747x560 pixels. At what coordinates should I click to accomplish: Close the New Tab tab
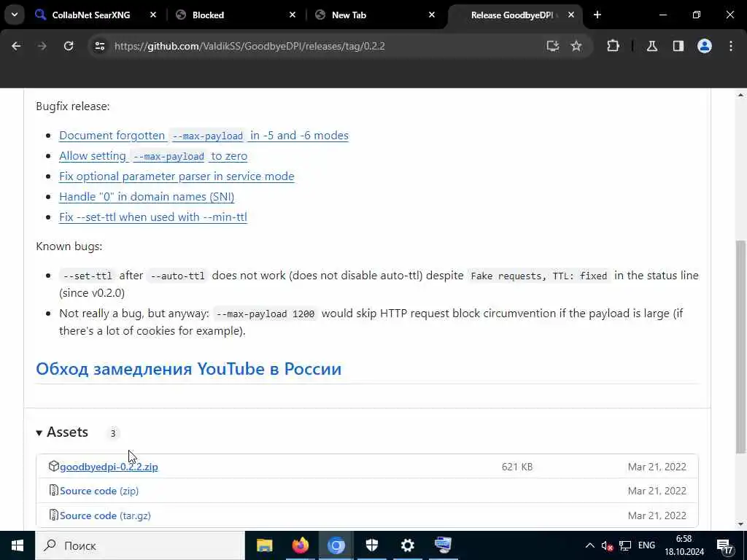coord(432,15)
